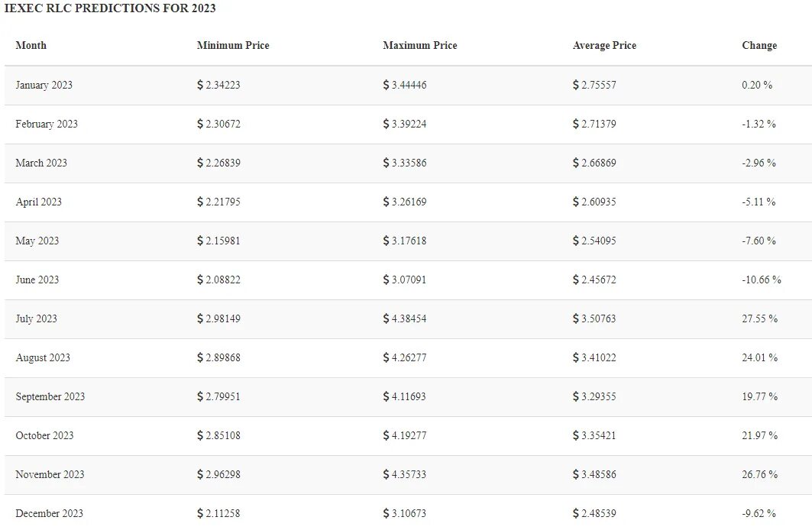Select the $ 3.50763 average price cell
812x530 pixels.
tap(594, 318)
